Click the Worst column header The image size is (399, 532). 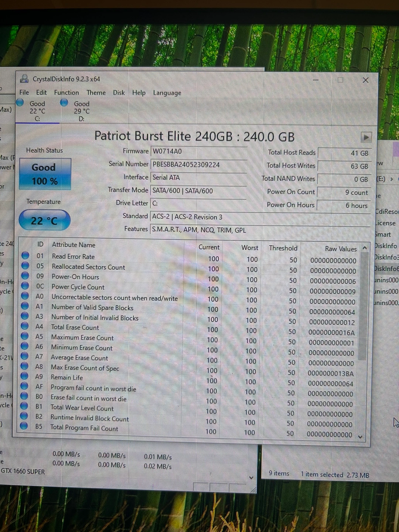tap(250, 248)
